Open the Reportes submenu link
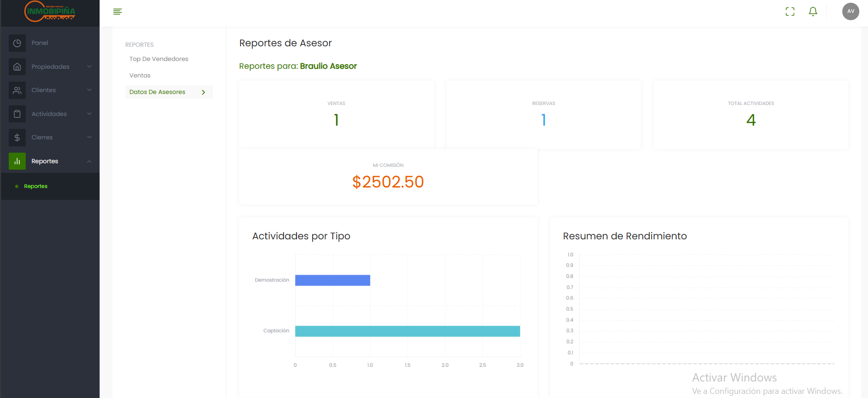The width and height of the screenshot is (868, 398). [36, 186]
